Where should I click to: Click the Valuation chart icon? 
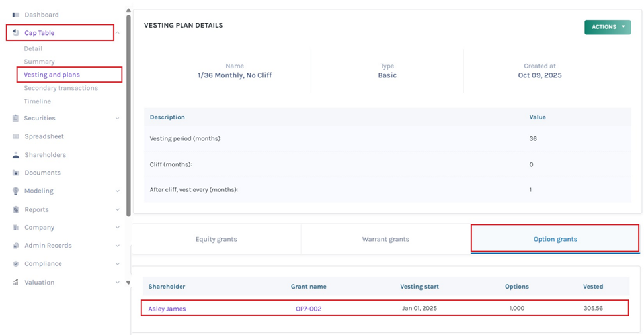[x=16, y=283]
